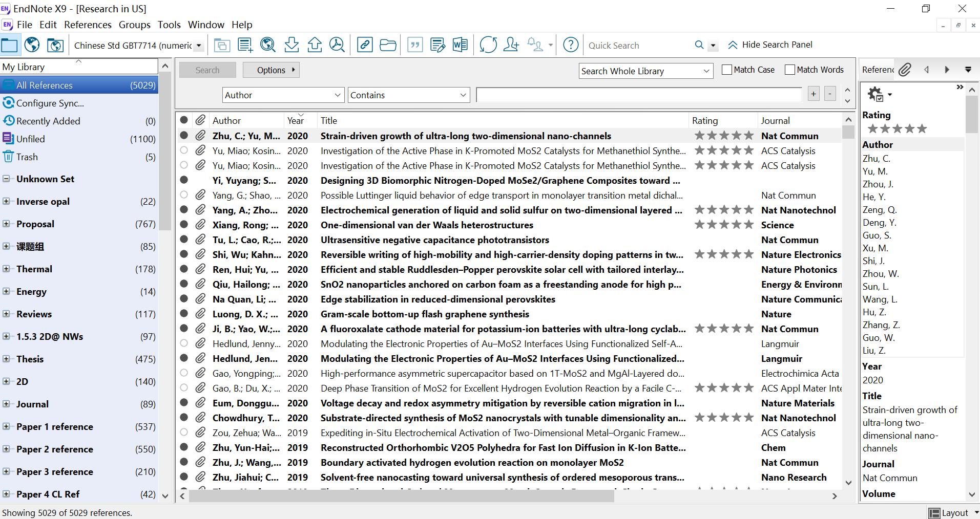Open the Search Whole Library dropdown
980x519 pixels.
(706, 71)
